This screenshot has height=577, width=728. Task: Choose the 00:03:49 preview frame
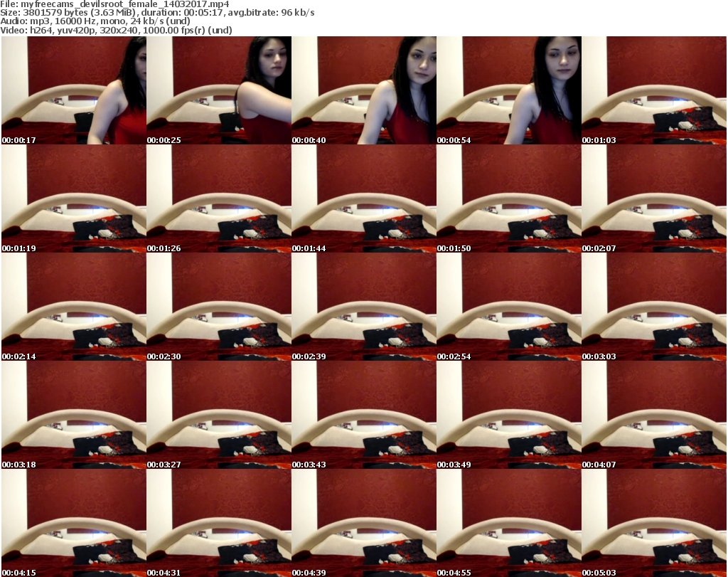coord(509,415)
